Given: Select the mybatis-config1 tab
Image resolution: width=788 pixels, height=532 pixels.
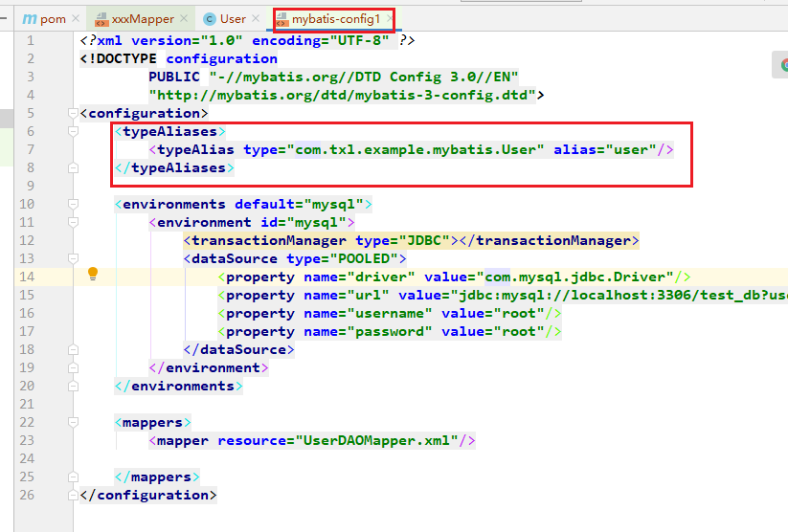Looking at the screenshot, I should point(336,19).
